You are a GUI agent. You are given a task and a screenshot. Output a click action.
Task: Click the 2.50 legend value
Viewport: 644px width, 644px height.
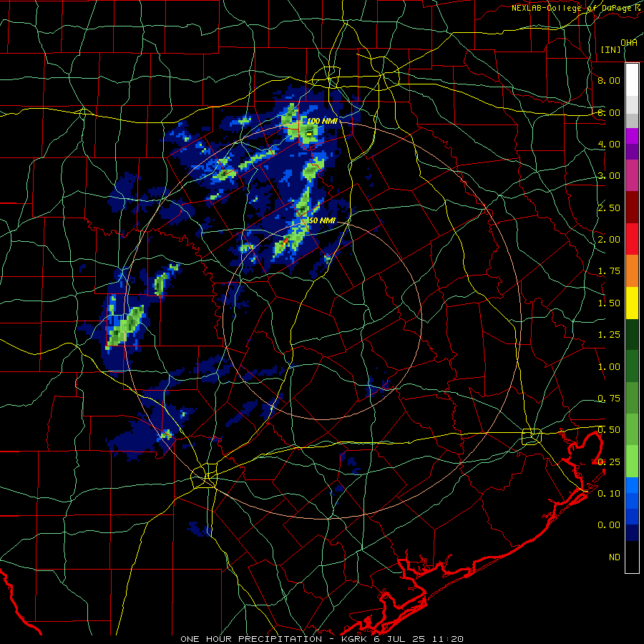pyautogui.click(x=609, y=208)
